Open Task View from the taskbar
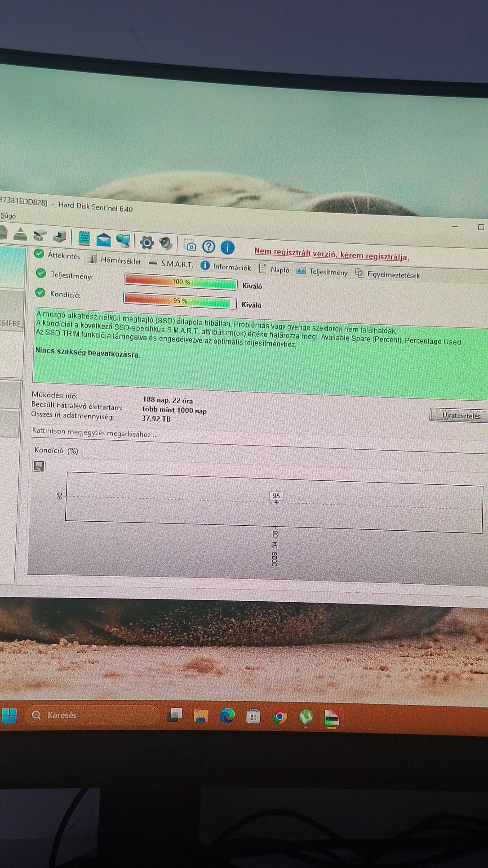This screenshot has width=488, height=868. (175, 715)
